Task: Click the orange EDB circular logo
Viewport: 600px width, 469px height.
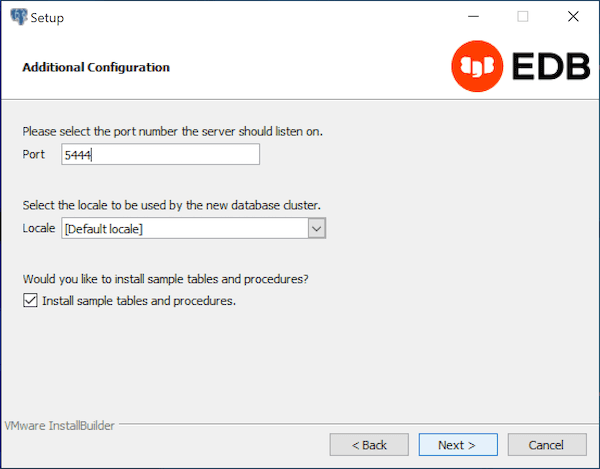Action: click(476, 67)
